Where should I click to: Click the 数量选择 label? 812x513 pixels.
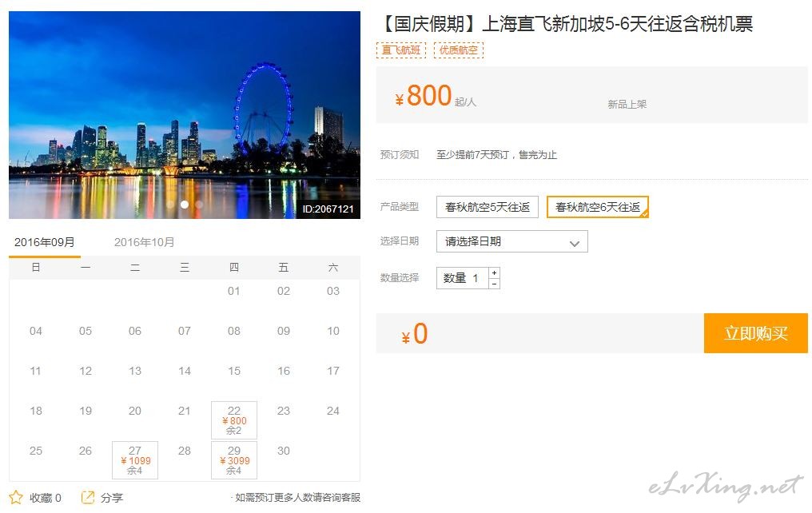point(400,277)
